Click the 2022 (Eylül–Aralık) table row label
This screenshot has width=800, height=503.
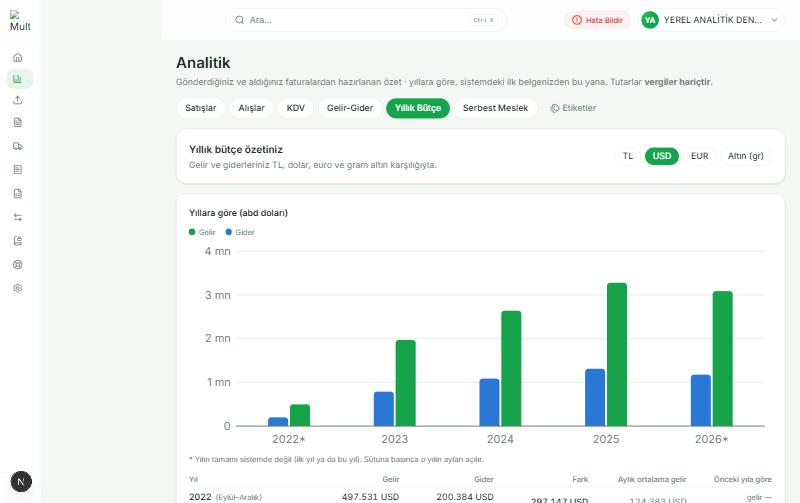[x=226, y=497]
